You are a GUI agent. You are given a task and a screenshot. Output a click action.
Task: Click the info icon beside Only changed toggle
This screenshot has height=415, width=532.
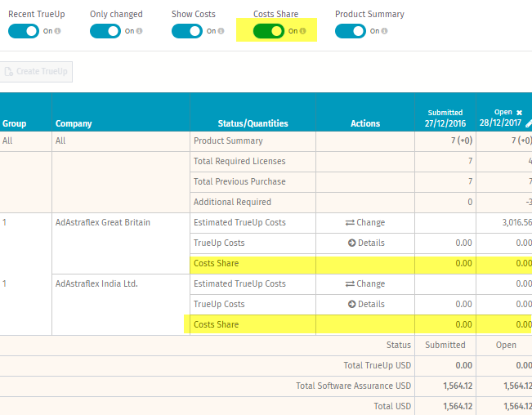(139, 31)
